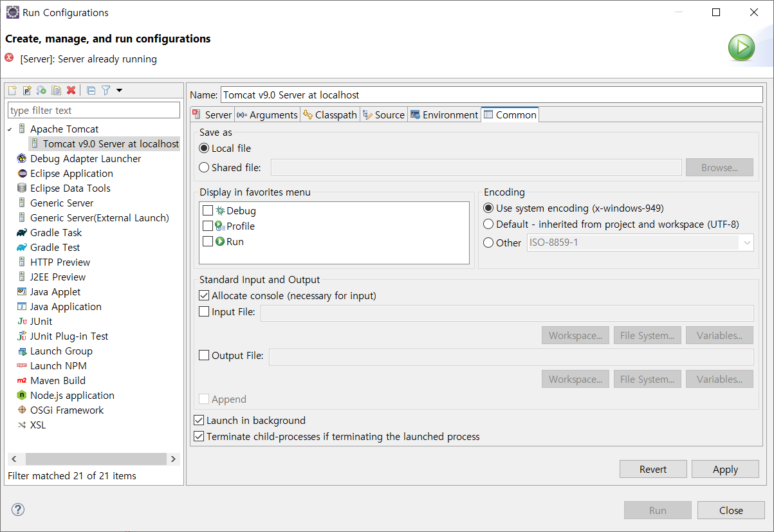
Task: Select Generic Server(External Launch) entry
Action: [99, 217]
